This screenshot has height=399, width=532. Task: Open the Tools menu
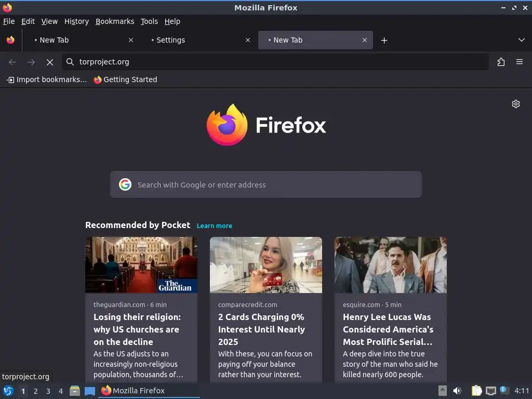click(149, 21)
